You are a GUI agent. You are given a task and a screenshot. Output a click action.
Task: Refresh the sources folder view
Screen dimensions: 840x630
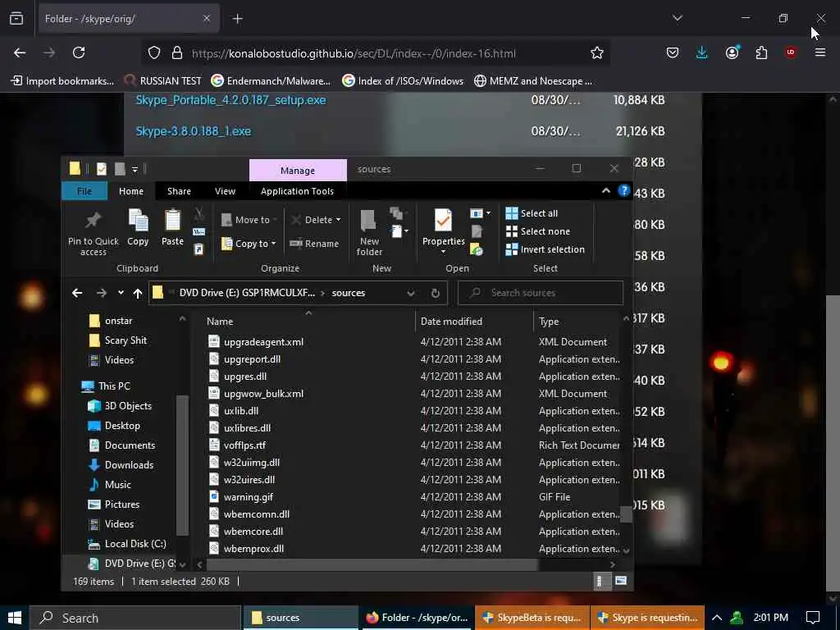point(436,293)
